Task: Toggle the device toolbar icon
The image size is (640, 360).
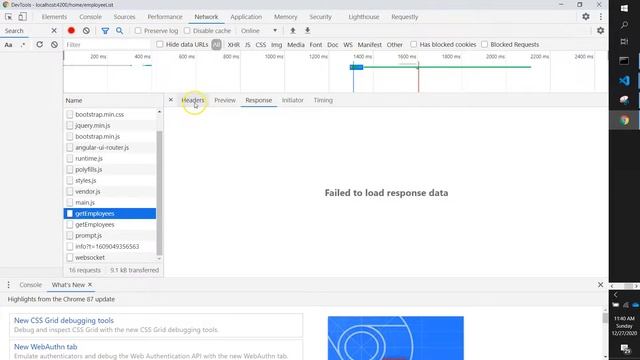Action: pos(22,17)
